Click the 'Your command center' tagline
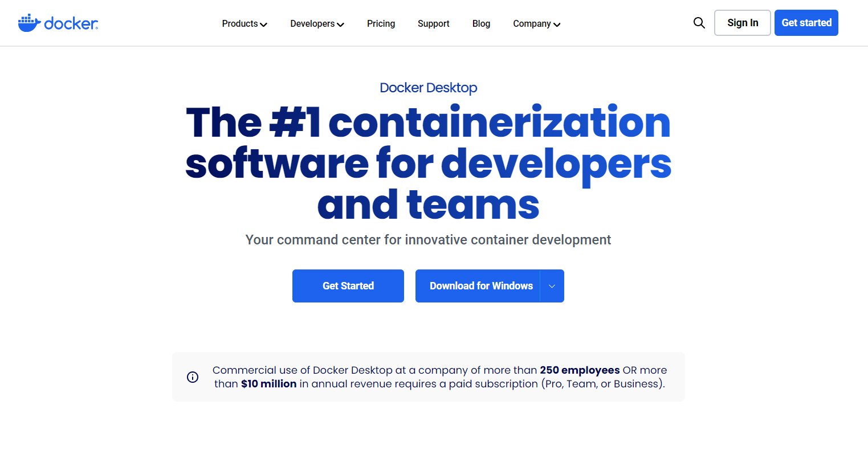Screen dimensions: 868x458 click(x=428, y=240)
